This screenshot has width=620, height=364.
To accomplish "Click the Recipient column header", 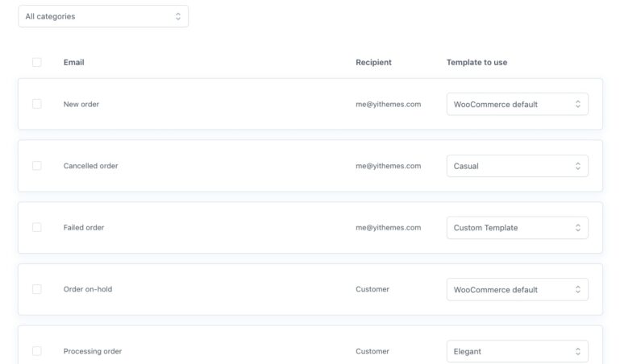I will (373, 63).
